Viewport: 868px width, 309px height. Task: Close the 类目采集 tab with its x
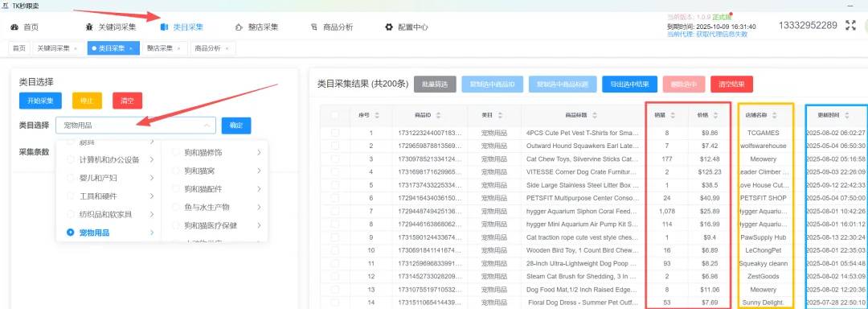pyautogui.click(x=131, y=49)
